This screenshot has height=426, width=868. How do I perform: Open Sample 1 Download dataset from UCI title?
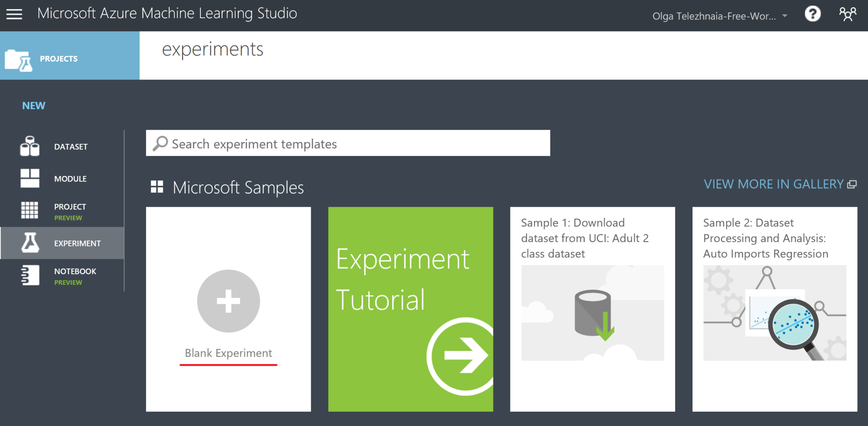pos(585,238)
